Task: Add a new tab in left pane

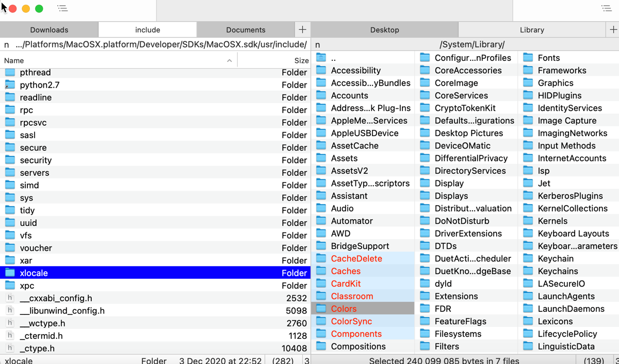Action: pyautogui.click(x=302, y=29)
